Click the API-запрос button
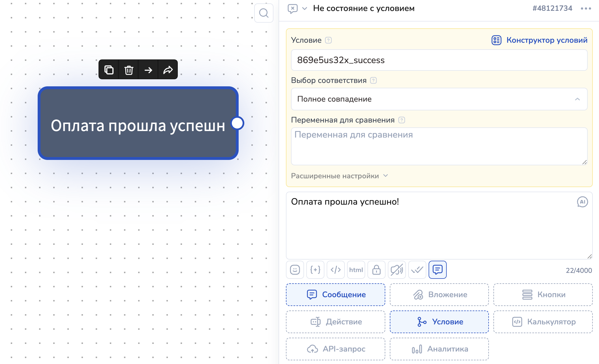The height and width of the screenshot is (364, 599). [x=335, y=349]
